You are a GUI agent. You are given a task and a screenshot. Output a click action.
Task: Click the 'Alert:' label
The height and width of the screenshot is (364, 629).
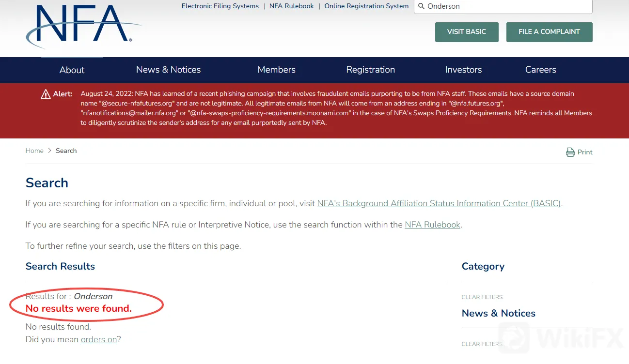tap(63, 94)
